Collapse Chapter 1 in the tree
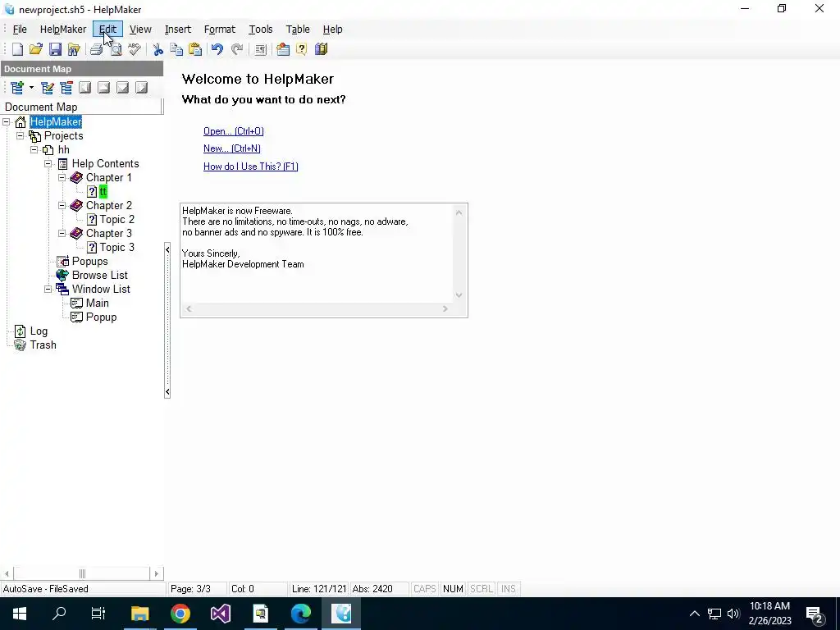 pos(62,177)
